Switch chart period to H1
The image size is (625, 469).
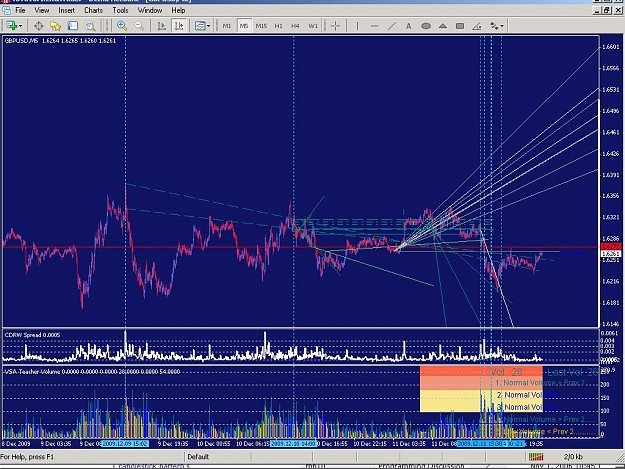coord(278,26)
